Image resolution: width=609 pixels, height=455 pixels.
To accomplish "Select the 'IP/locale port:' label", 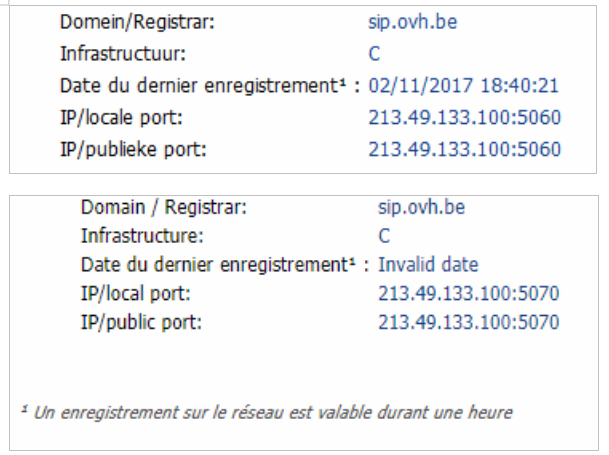I will [120, 118].
